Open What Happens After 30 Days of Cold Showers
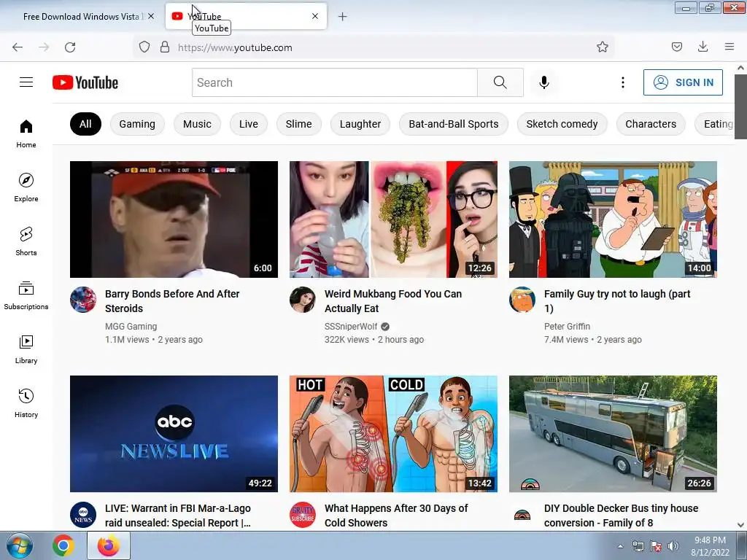The image size is (747, 560). [x=396, y=516]
